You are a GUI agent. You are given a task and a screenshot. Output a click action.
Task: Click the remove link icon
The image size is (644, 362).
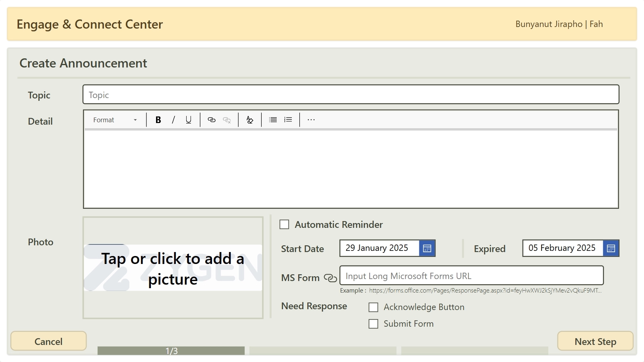point(227,120)
